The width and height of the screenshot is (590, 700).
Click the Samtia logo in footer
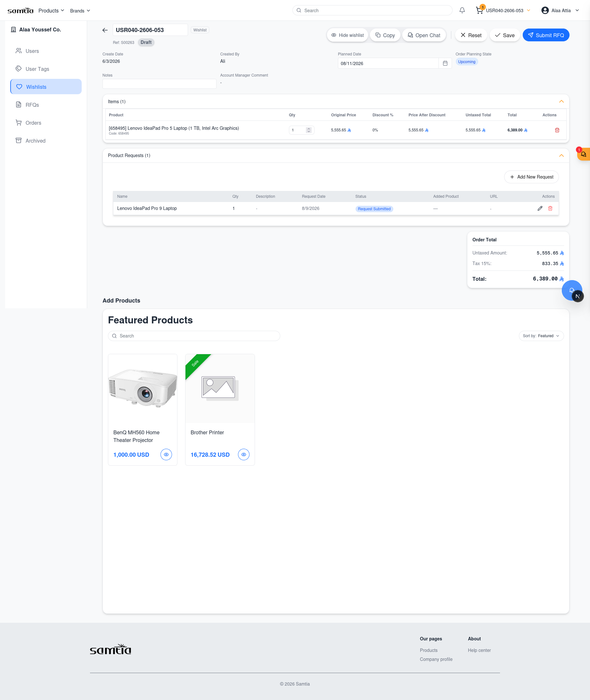tap(111, 649)
